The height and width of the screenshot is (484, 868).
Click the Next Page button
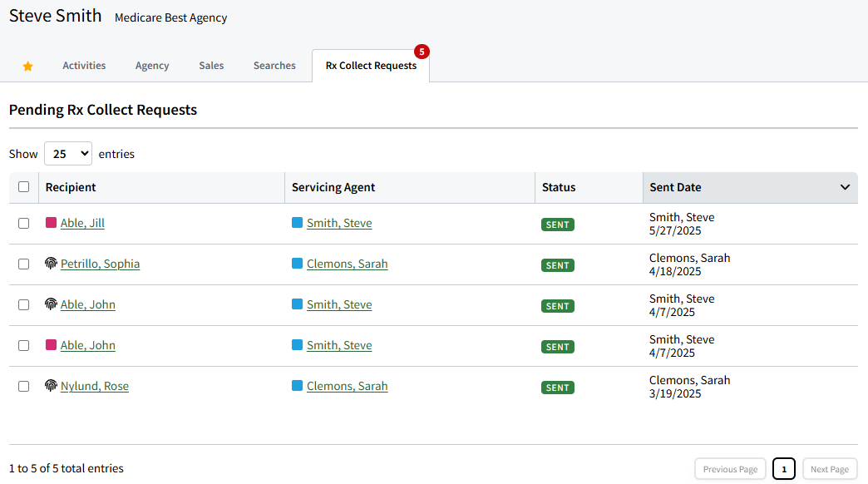(830, 469)
